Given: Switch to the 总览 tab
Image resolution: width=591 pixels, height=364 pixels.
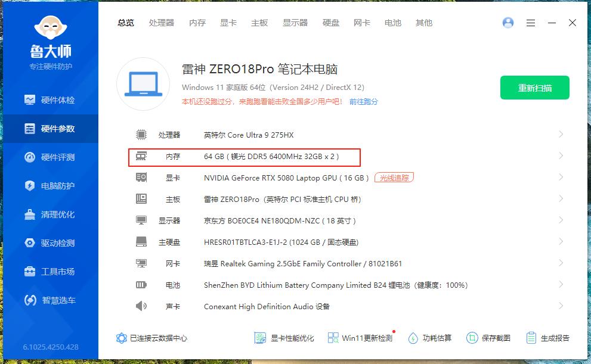Looking at the screenshot, I should point(125,23).
